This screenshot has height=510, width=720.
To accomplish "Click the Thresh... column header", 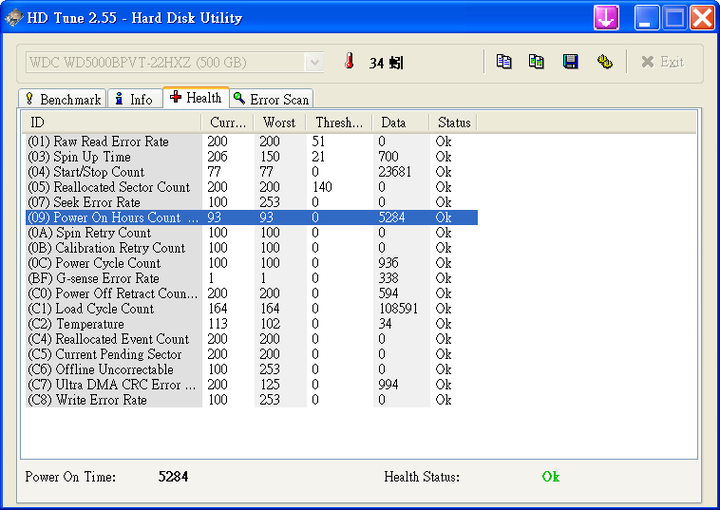I will pos(339,123).
